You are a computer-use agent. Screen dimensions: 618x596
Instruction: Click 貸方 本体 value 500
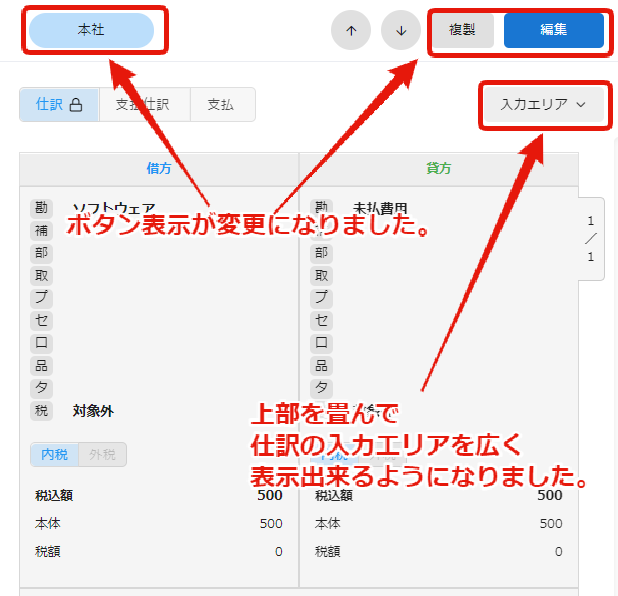point(551,524)
